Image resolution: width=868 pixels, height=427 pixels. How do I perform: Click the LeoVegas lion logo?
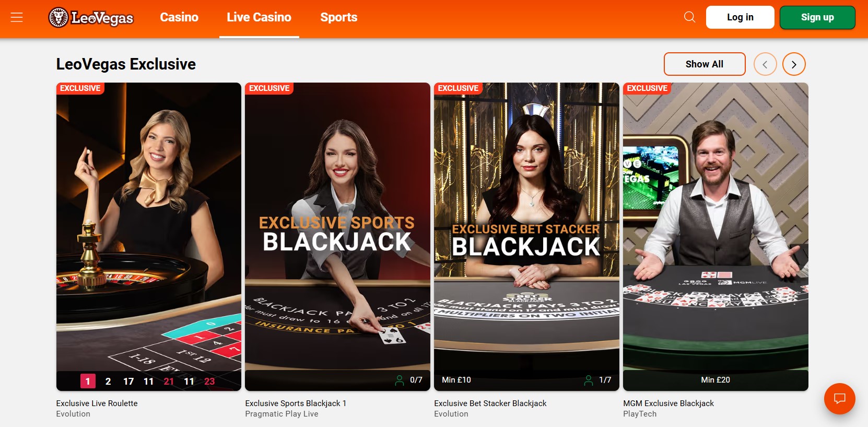pyautogui.click(x=91, y=17)
